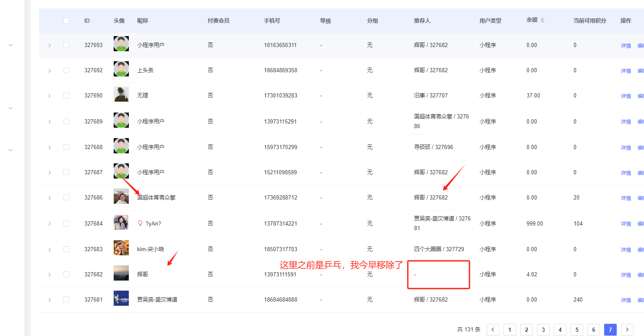
Task: Expand the row for ID 327686
Action: 50,198
